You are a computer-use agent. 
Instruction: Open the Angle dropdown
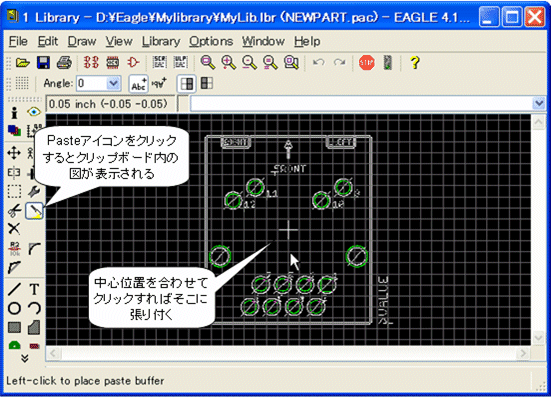[113, 84]
